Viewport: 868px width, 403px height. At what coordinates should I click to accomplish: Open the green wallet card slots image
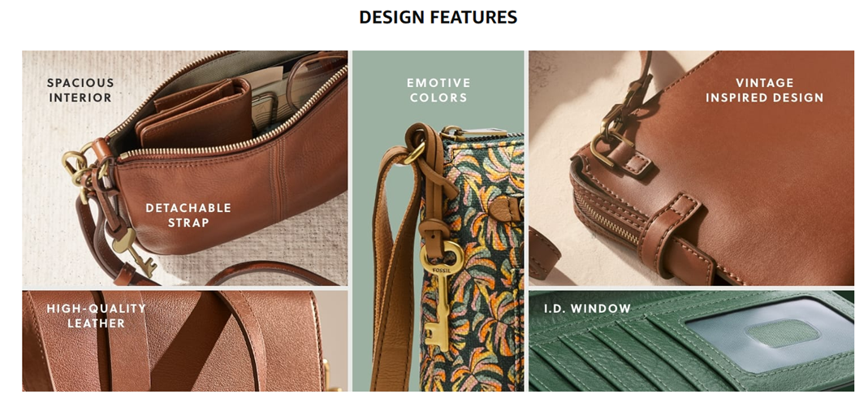click(x=691, y=341)
